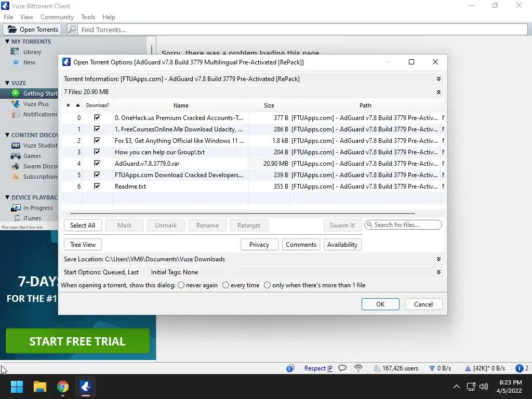Select 'only when there's more than 1 file' option

268,285
